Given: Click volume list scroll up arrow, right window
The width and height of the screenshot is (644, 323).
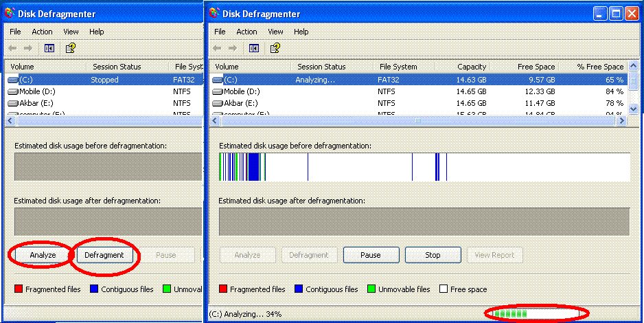Looking at the screenshot, I should coord(633,66).
